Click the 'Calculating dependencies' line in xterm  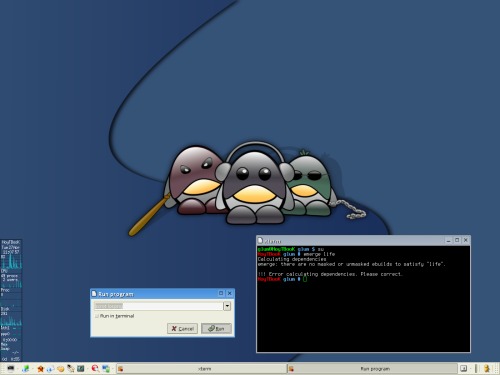tap(292, 259)
